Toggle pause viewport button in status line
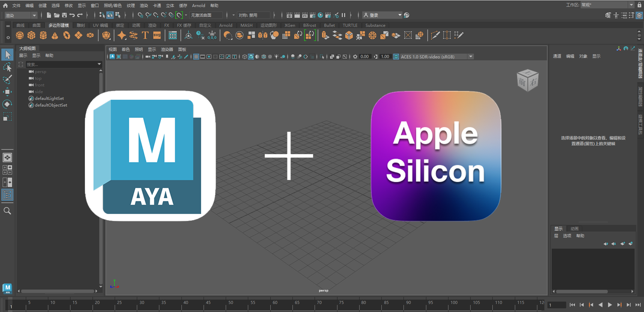This screenshot has width=644, height=312. pyautogui.click(x=343, y=15)
